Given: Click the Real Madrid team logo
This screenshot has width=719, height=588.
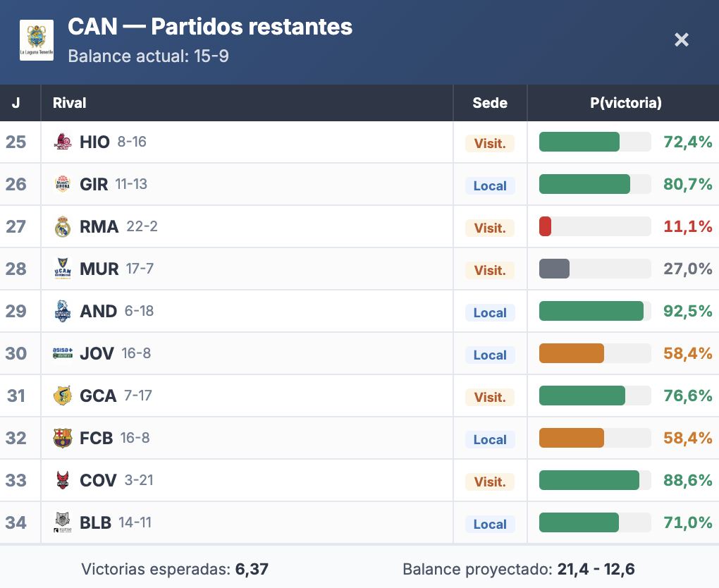Looking at the screenshot, I should pyautogui.click(x=63, y=226).
